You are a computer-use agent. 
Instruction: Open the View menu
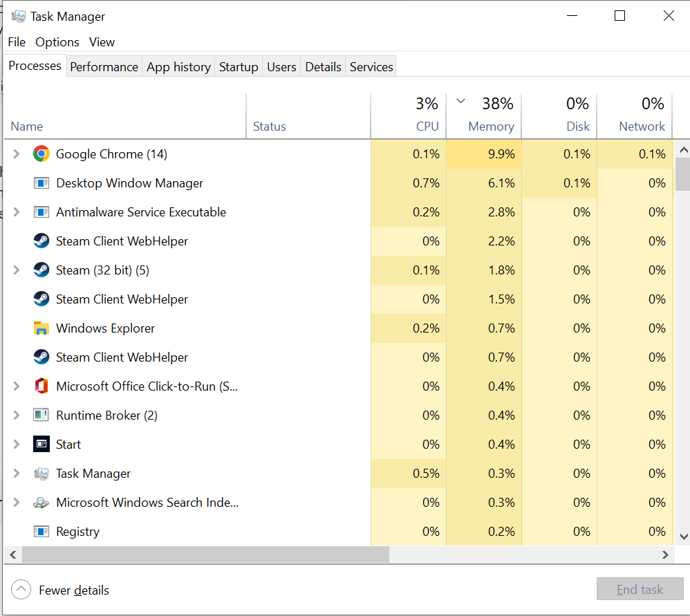(102, 42)
